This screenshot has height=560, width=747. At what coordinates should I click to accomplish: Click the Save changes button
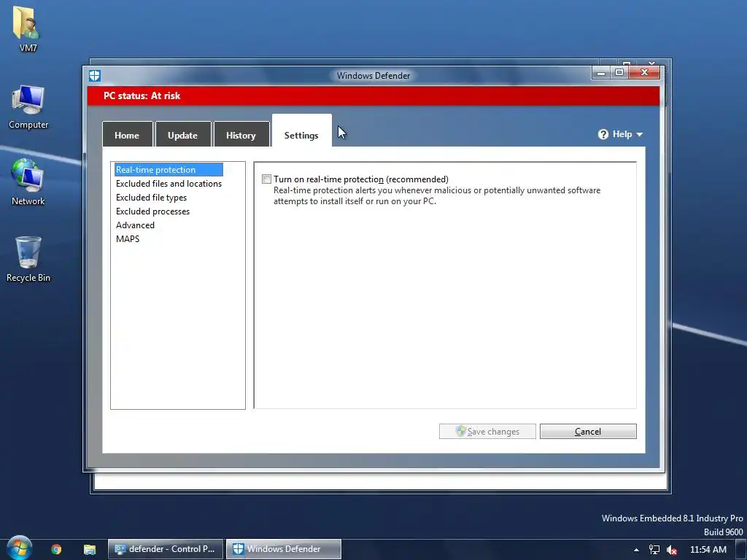pyautogui.click(x=487, y=432)
